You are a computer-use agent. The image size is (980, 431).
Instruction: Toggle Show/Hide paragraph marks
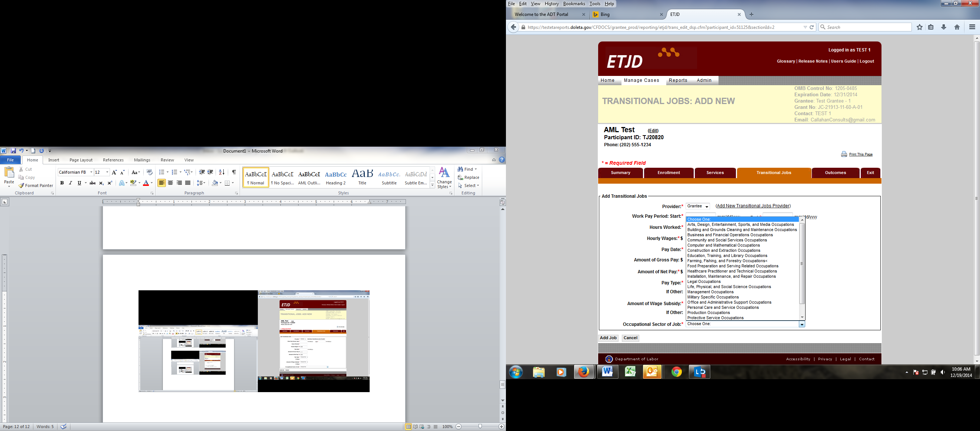pos(234,172)
